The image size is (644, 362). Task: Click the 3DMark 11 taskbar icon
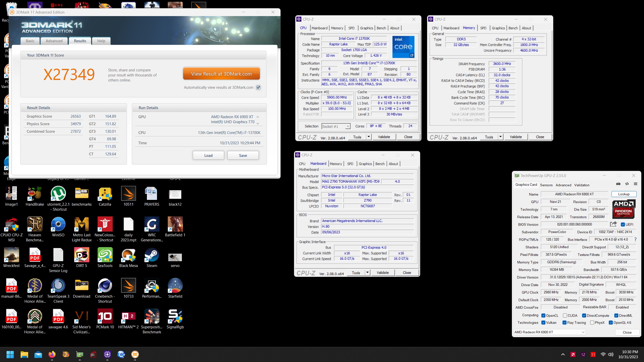[135, 354]
